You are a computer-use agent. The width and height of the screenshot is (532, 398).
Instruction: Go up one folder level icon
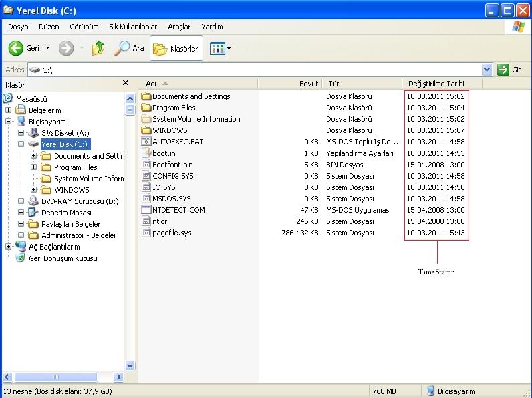[98, 48]
